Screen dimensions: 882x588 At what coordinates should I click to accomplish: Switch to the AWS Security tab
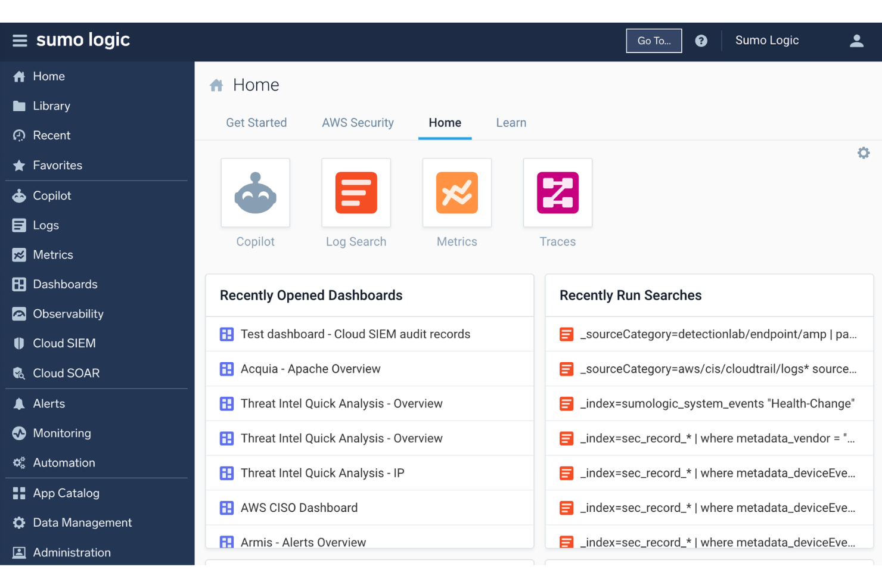pos(358,123)
